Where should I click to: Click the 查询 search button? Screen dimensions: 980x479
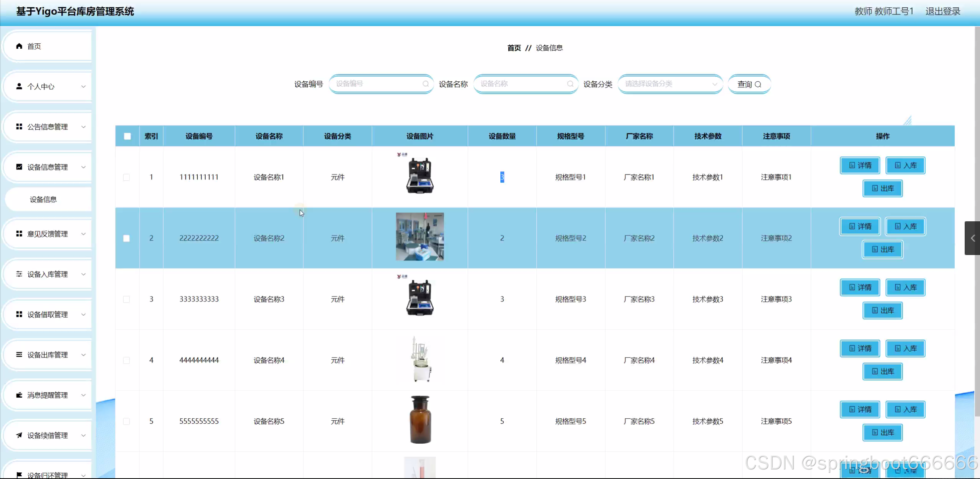(749, 84)
